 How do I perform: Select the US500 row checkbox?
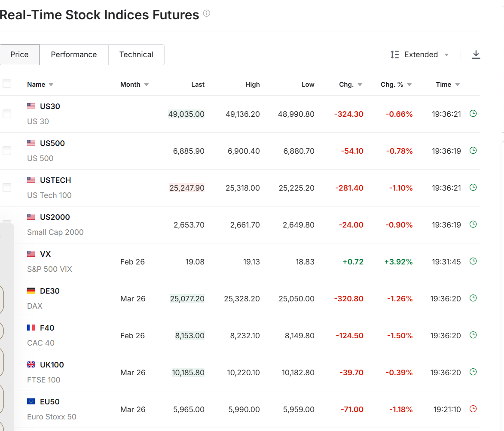[7, 151]
